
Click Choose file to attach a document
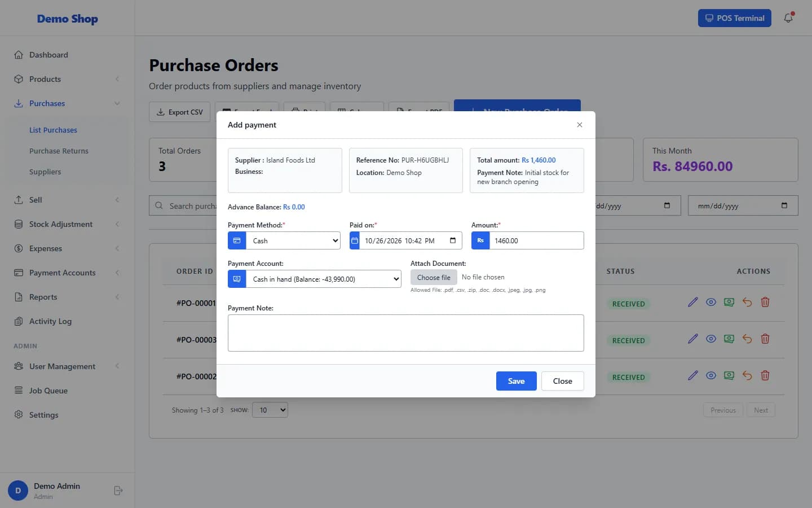pos(434,277)
